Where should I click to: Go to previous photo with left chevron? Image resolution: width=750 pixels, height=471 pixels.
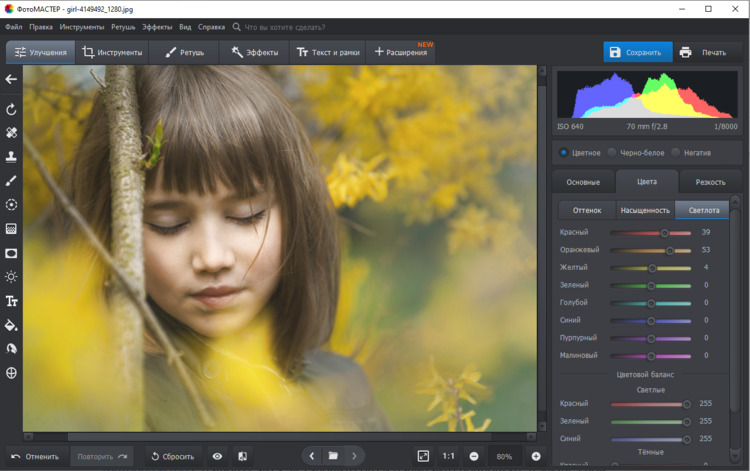[x=311, y=456]
